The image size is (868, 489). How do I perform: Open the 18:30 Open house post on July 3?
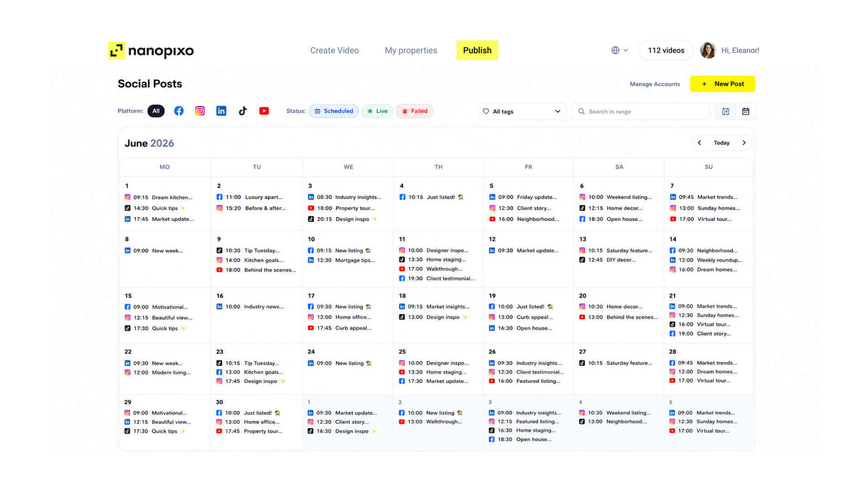click(x=520, y=440)
